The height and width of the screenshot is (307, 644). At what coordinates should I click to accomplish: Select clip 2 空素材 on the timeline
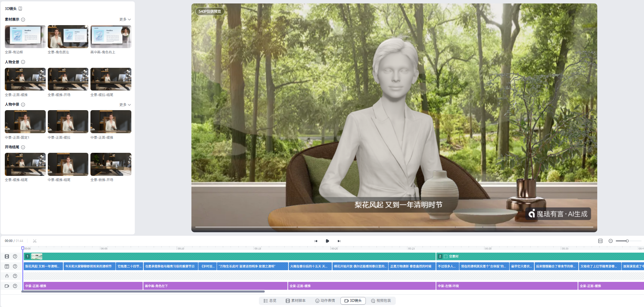(x=540, y=256)
